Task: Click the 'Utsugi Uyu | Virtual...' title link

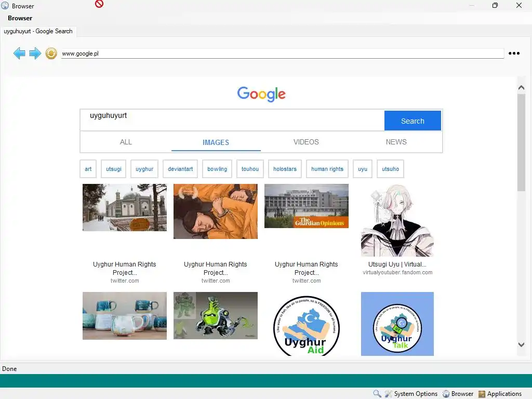Action: tap(397, 264)
